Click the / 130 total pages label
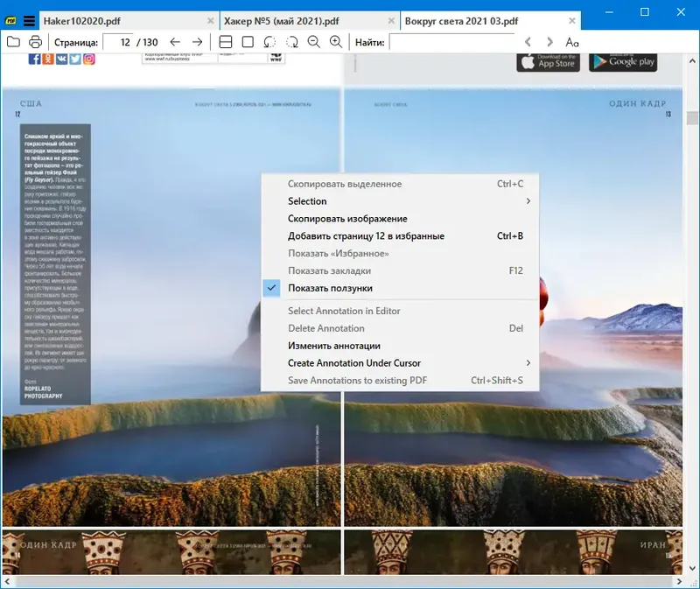The image size is (700, 589). point(147,42)
